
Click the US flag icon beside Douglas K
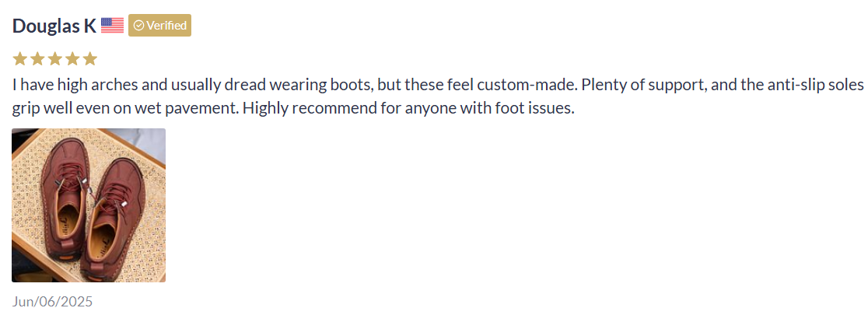tap(112, 26)
